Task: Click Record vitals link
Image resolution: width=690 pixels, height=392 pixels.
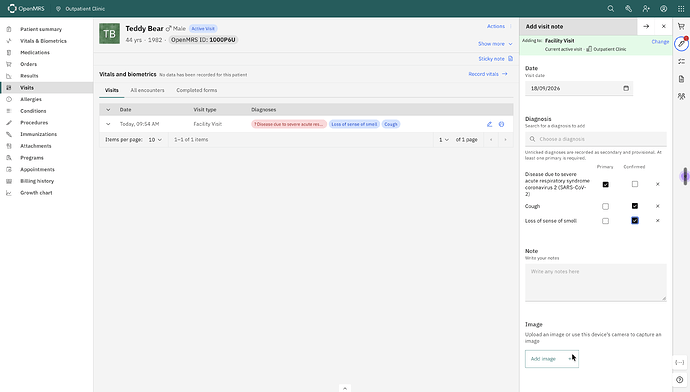Action: click(x=488, y=74)
